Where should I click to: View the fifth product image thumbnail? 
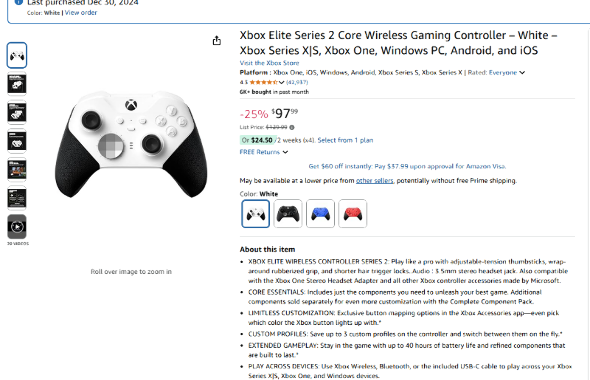pos(17,170)
